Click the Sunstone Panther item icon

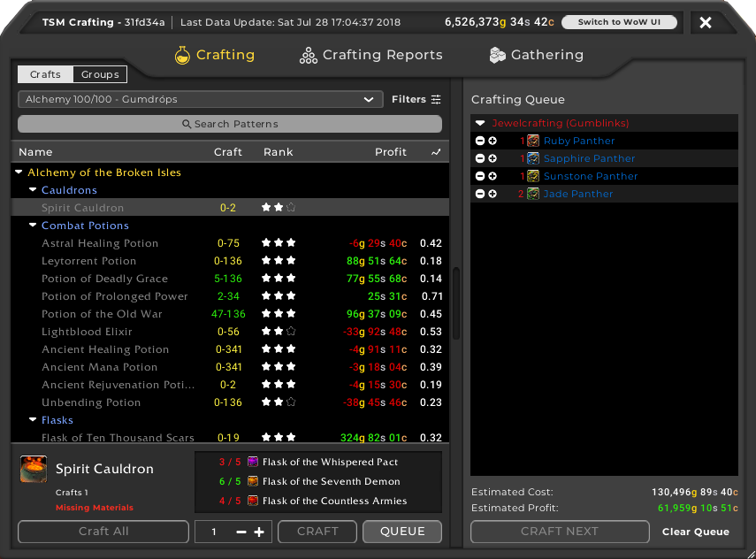533,176
